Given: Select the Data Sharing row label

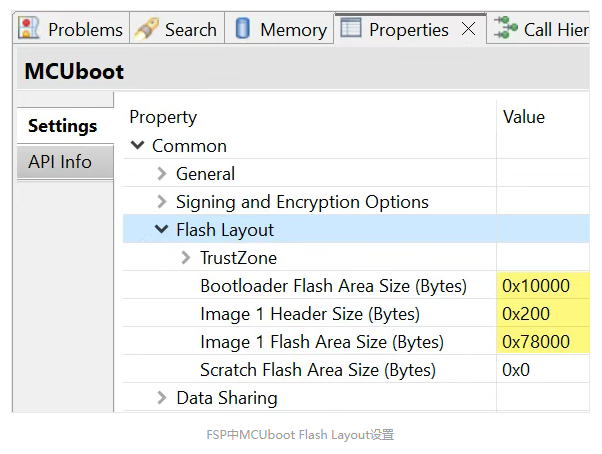Looking at the screenshot, I should [x=227, y=398].
